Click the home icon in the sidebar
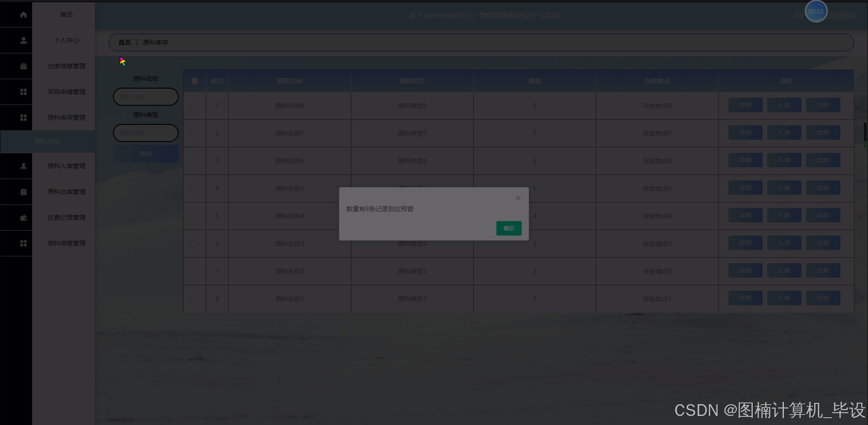This screenshot has height=425, width=868. tap(23, 14)
